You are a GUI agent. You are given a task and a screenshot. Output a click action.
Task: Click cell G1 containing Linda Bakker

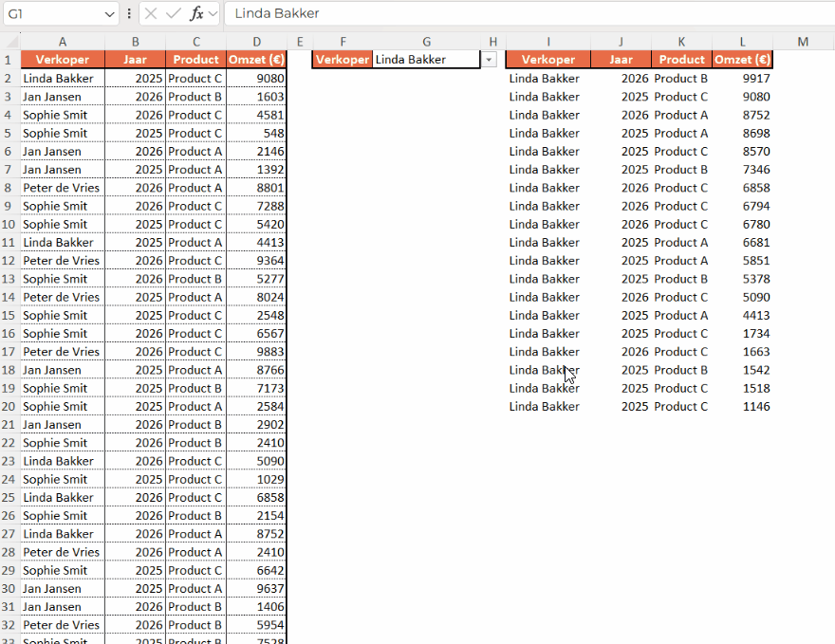tap(426, 60)
